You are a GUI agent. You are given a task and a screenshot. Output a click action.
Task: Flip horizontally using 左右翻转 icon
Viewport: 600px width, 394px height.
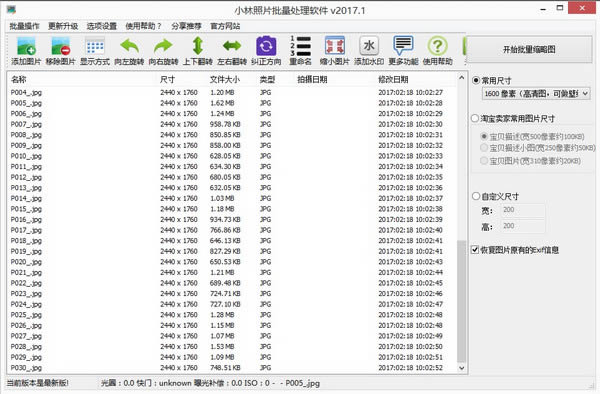[232, 50]
